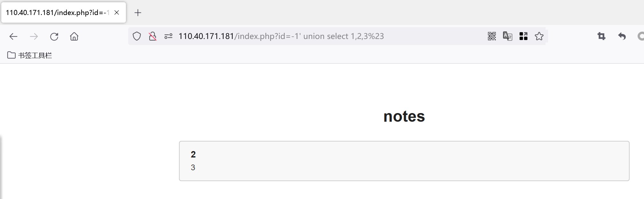Open the 书签工具栏 bookmarks folder

30,55
